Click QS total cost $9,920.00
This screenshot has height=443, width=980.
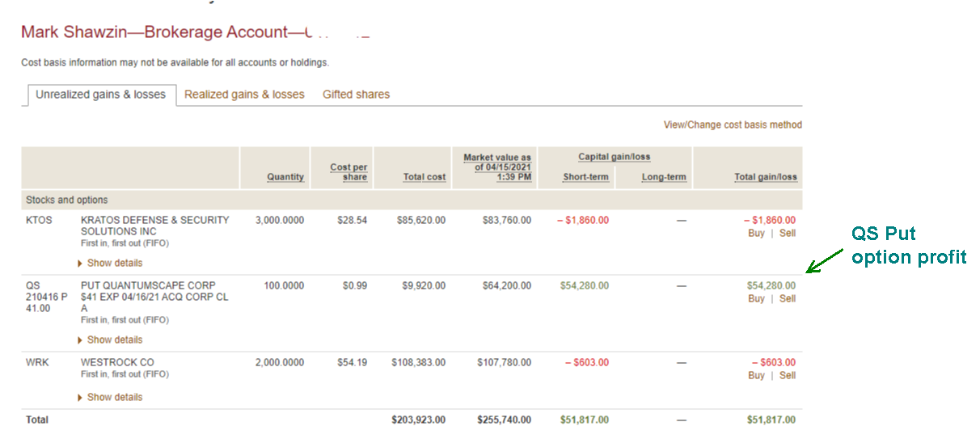[x=423, y=285]
